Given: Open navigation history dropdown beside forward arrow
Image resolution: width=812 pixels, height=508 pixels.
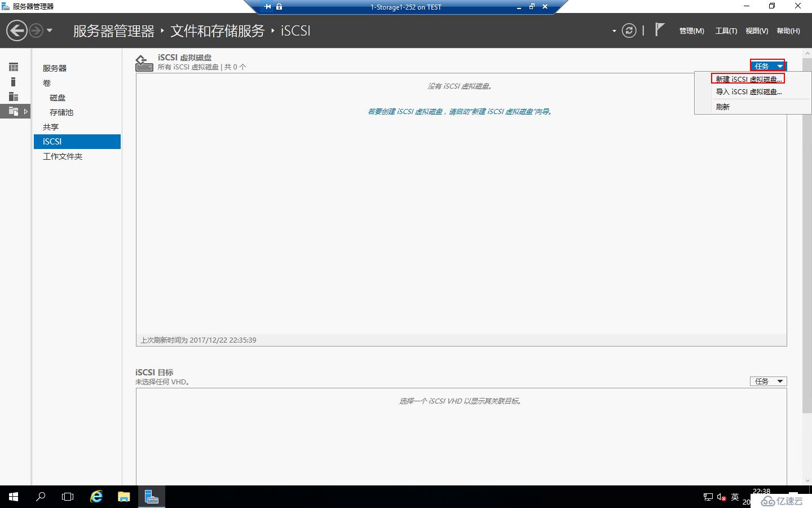Looking at the screenshot, I should coord(50,30).
